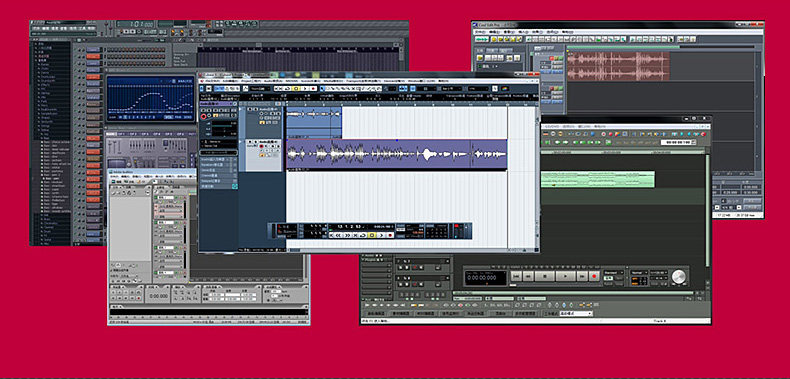Screen dimensions: 790x379
Task: Expand Inserts section in Cubase inspector
Action: 219,160
